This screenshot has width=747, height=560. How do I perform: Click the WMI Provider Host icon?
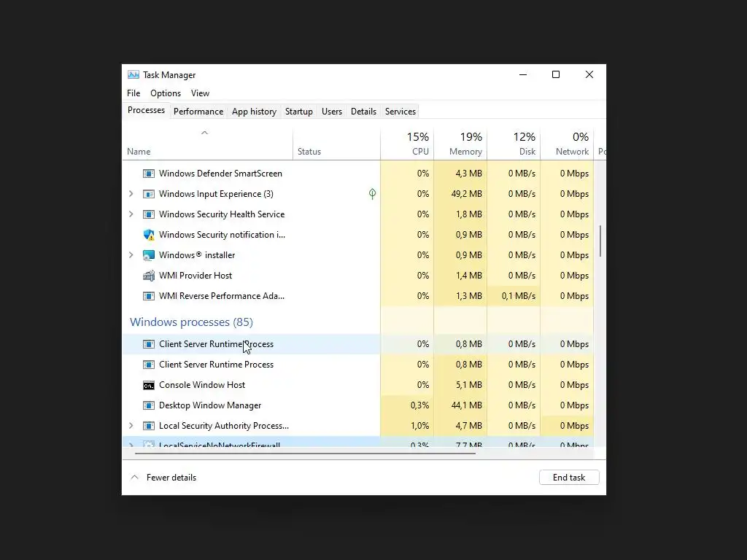tap(149, 276)
